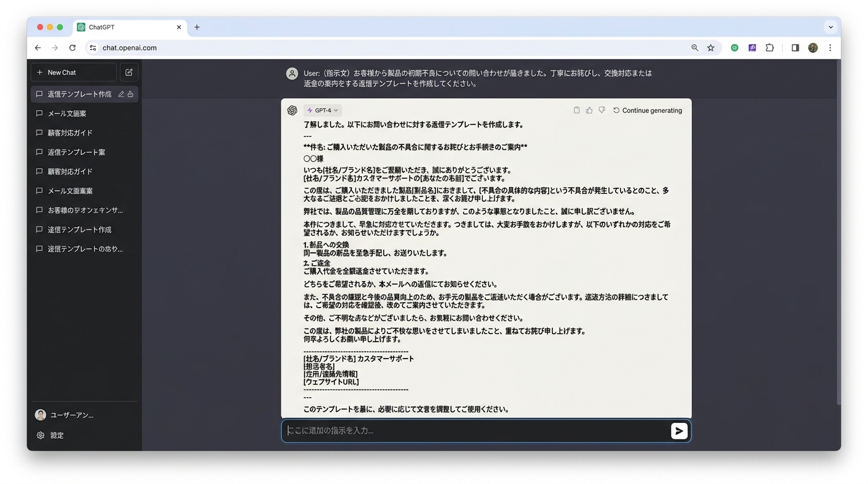
Task: Expand the tab search chevron
Action: pos(831,27)
